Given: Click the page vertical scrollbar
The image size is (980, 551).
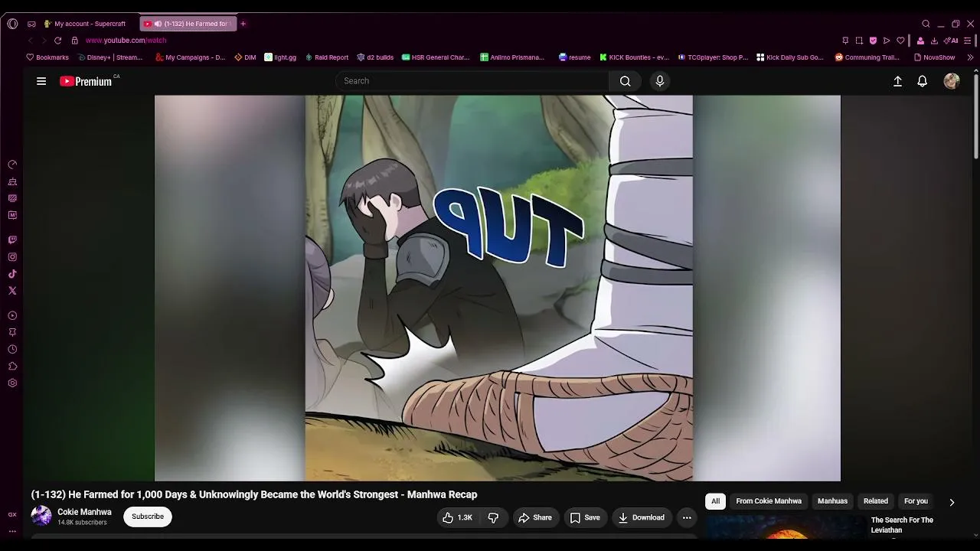Looking at the screenshot, I should 975,115.
